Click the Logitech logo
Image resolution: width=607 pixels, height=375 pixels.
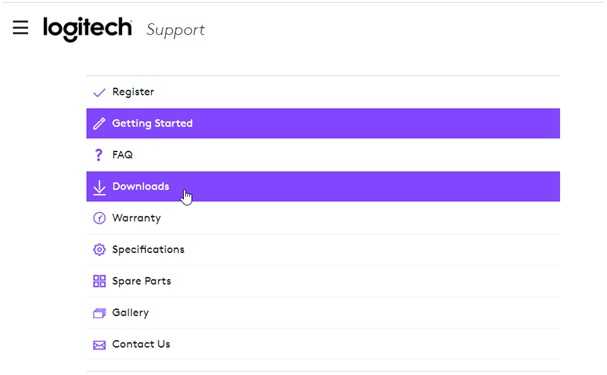click(87, 28)
